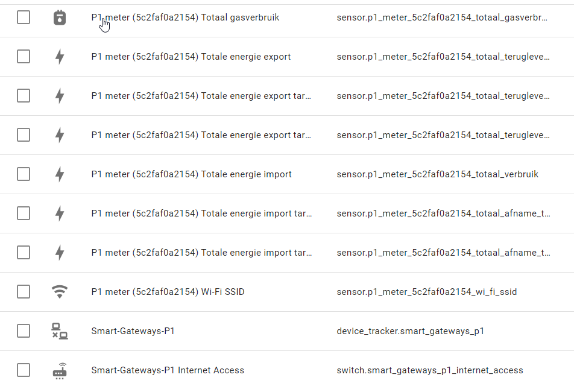The image size is (574, 392).
Task: Click the device tracker icon for Smart-Gateways-P1
Action: click(x=59, y=331)
